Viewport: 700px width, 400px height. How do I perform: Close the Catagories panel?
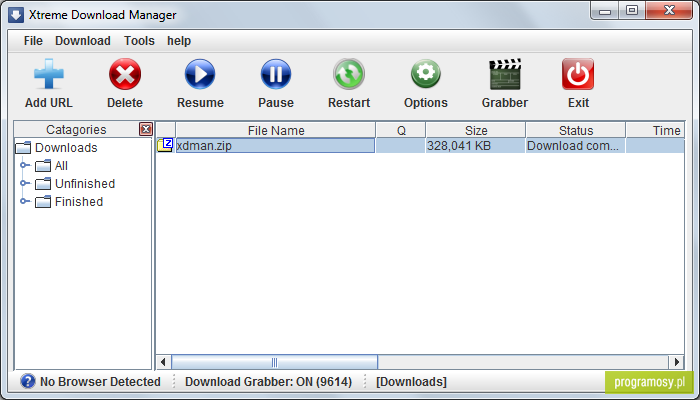(x=146, y=129)
